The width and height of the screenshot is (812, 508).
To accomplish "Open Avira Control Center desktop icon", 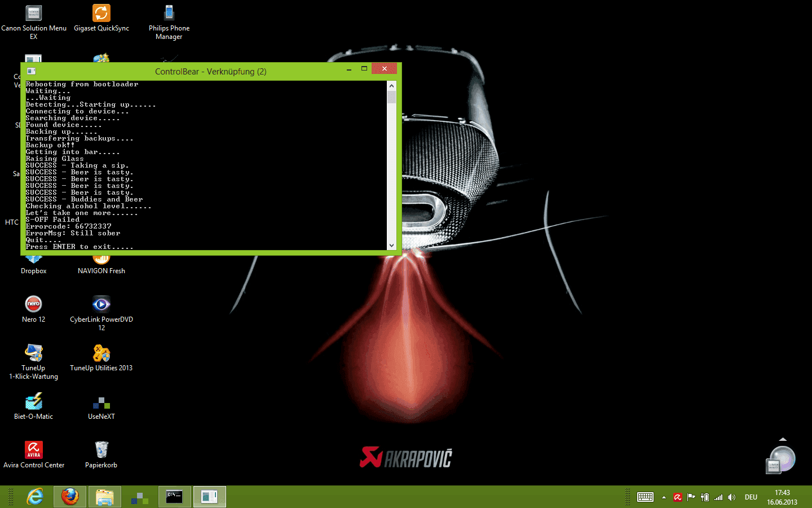I will point(34,454).
